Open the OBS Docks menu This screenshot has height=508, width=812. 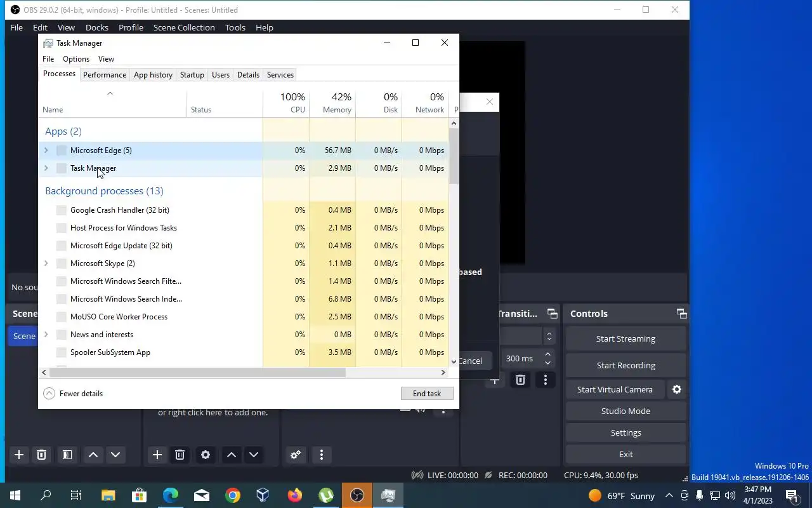point(97,27)
